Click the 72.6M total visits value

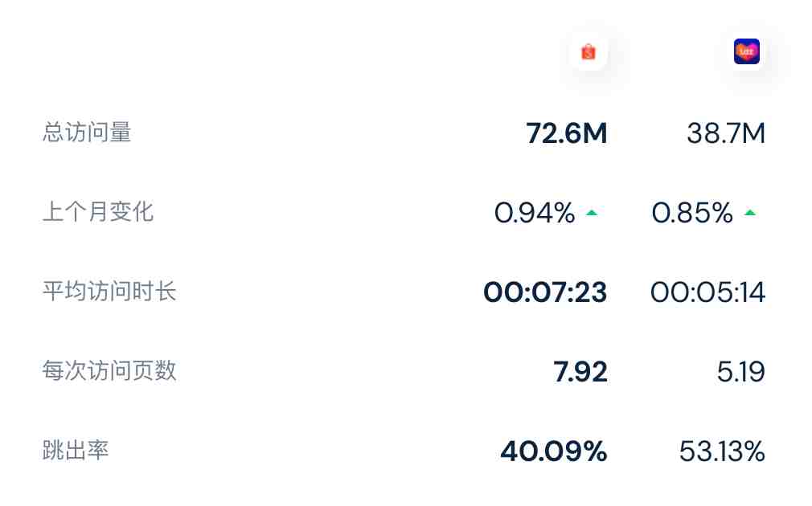coord(567,133)
